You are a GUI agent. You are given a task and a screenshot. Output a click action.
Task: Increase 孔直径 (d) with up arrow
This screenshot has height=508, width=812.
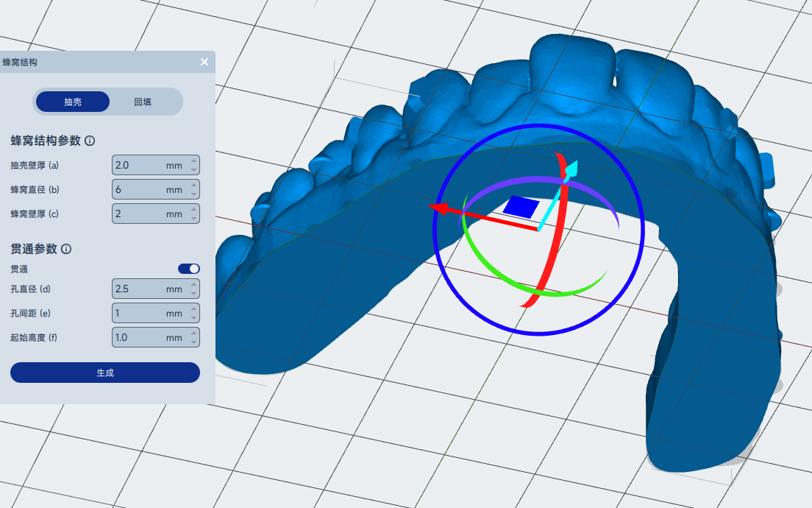click(x=193, y=285)
